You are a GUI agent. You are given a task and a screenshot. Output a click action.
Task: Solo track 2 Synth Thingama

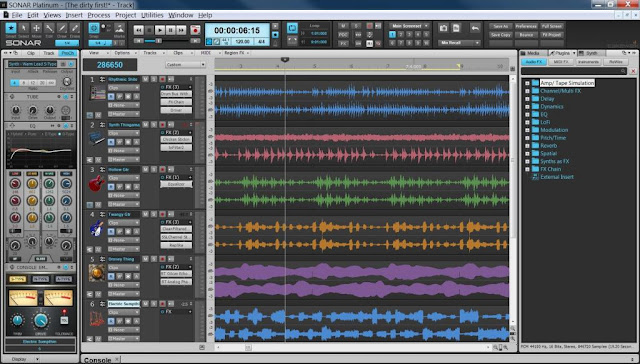(154, 124)
